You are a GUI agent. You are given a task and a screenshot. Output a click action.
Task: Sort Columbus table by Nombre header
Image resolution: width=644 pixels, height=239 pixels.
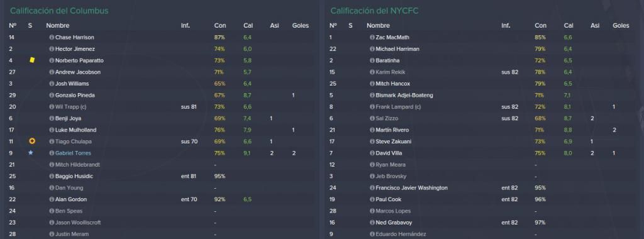click(57, 25)
